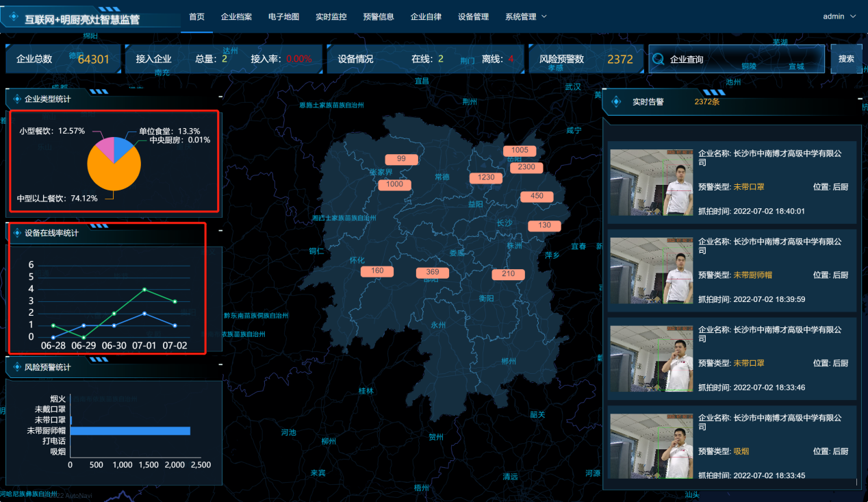Click the 企业总数 value 64301
The height and width of the screenshot is (502, 868).
(94, 59)
